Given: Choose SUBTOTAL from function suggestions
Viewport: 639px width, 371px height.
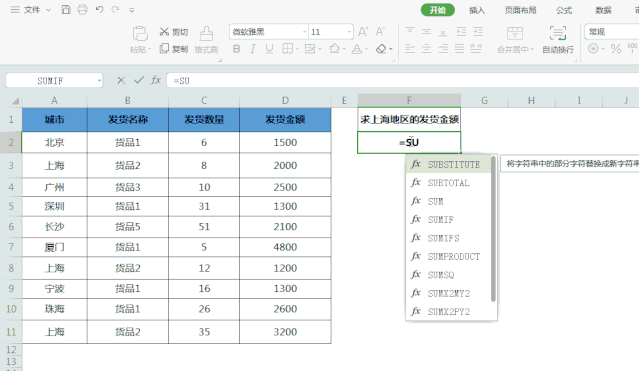Looking at the screenshot, I should pyautogui.click(x=448, y=183).
